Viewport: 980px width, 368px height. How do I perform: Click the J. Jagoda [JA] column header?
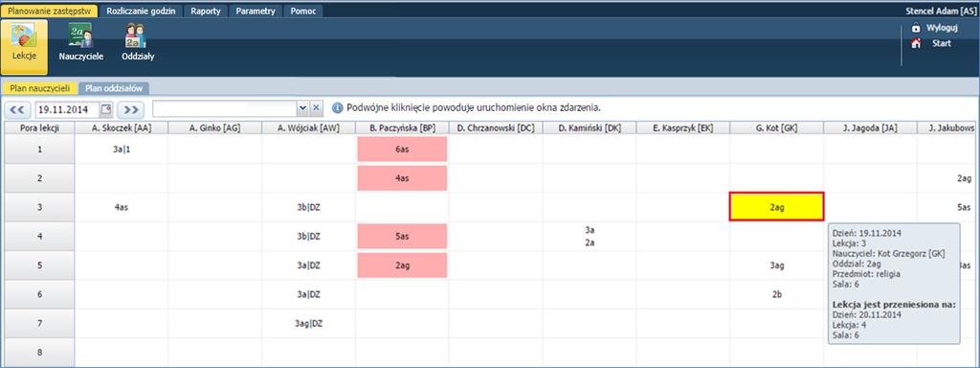(870, 128)
